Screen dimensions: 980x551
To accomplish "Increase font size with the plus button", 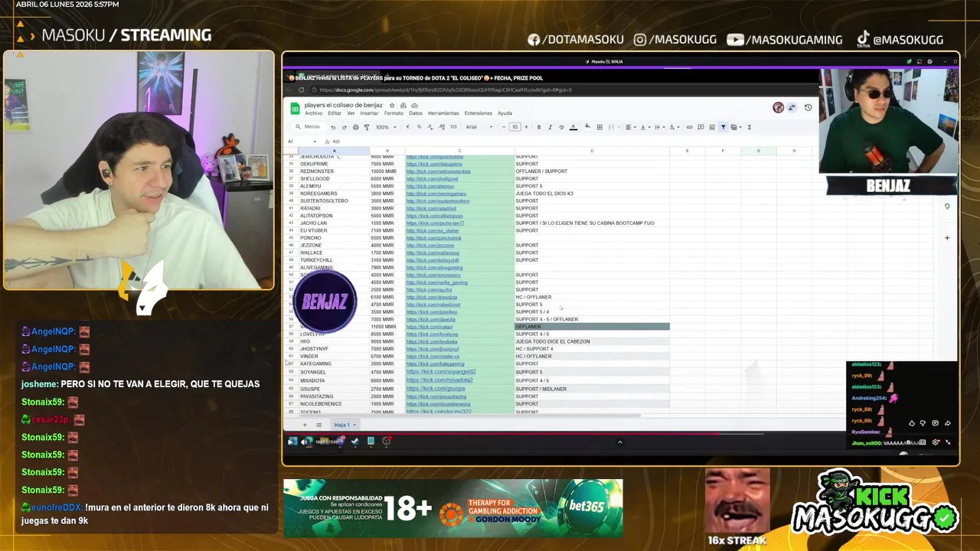I will pos(526,127).
